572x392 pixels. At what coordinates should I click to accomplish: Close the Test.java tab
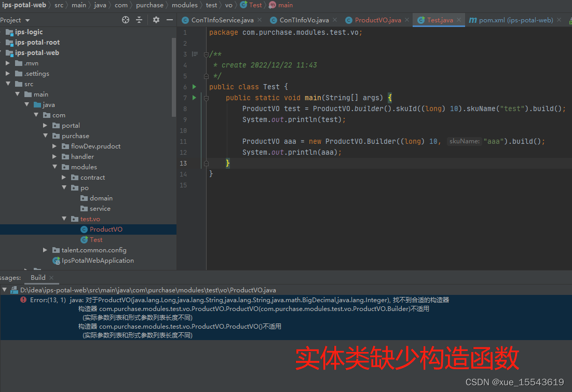458,20
